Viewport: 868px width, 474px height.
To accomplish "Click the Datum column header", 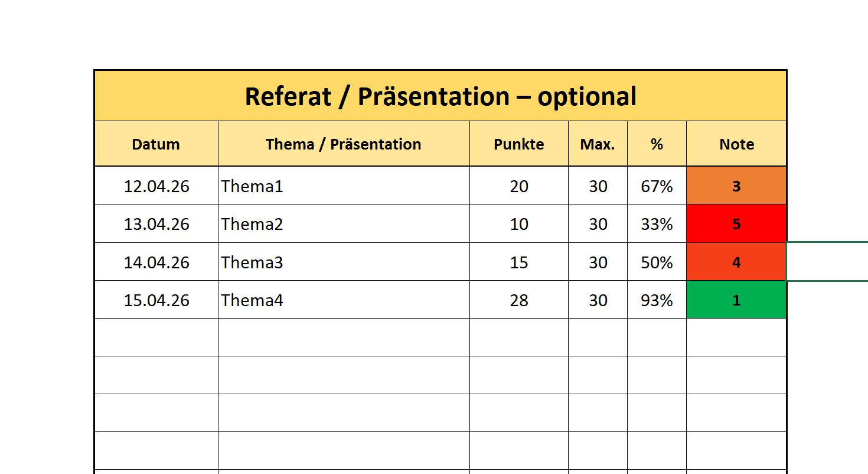I will point(156,144).
